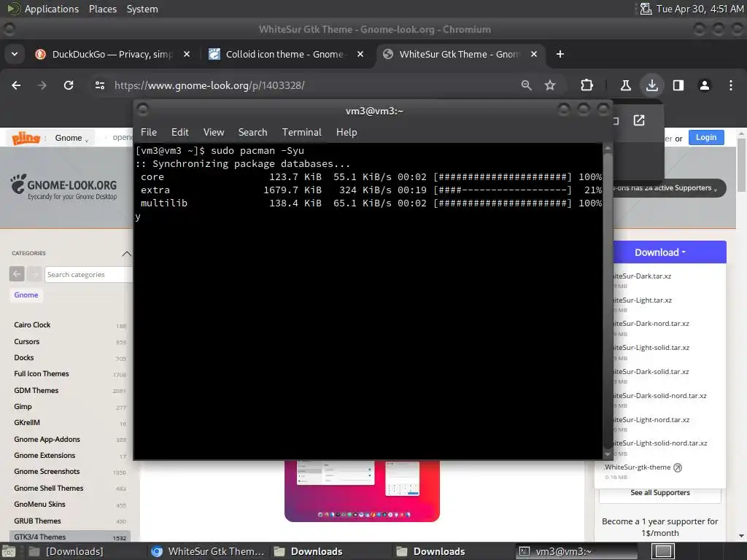Close the DuckDuckGo tab

tap(187, 54)
